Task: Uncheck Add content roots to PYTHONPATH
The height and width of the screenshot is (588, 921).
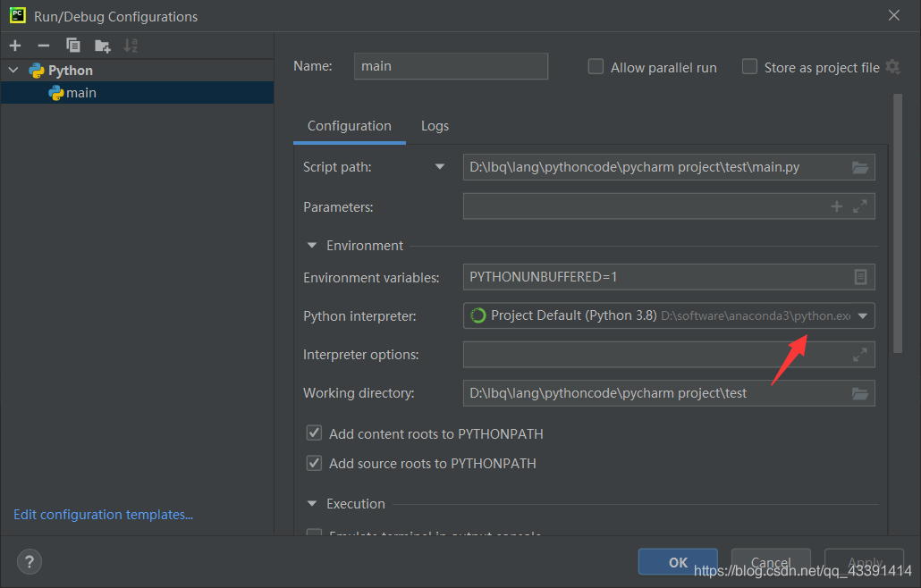Action: 314,433
